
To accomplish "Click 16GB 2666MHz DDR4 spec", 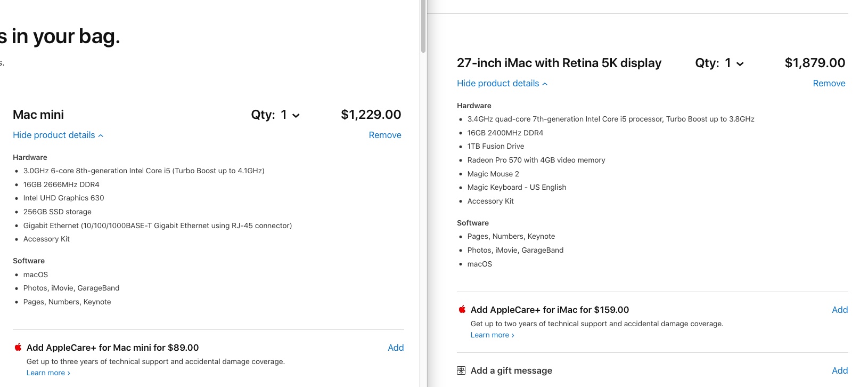I will (61, 185).
